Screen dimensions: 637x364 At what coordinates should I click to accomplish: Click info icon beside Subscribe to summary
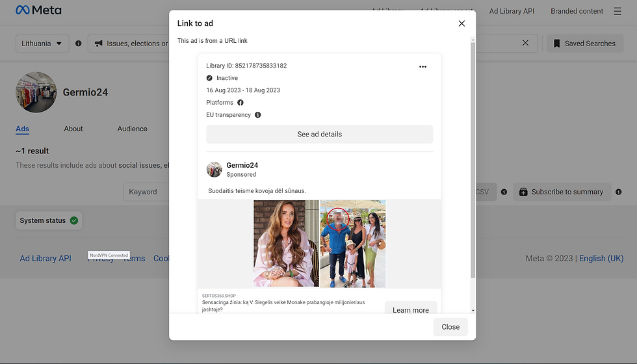[x=618, y=192]
